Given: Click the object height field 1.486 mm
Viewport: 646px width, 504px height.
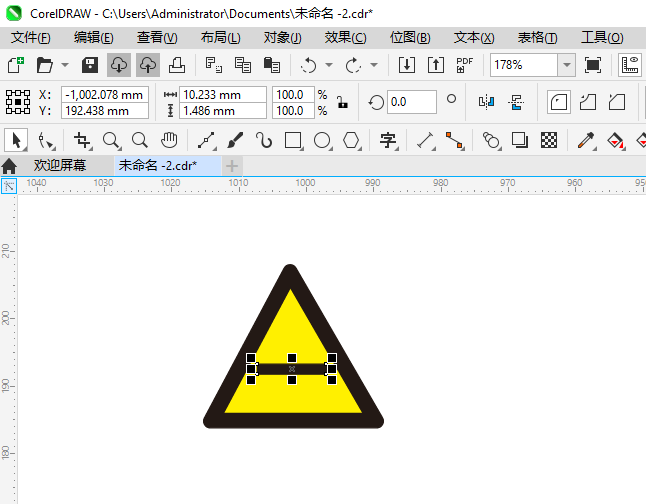Looking at the screenshot, I should tap(223, 111).
